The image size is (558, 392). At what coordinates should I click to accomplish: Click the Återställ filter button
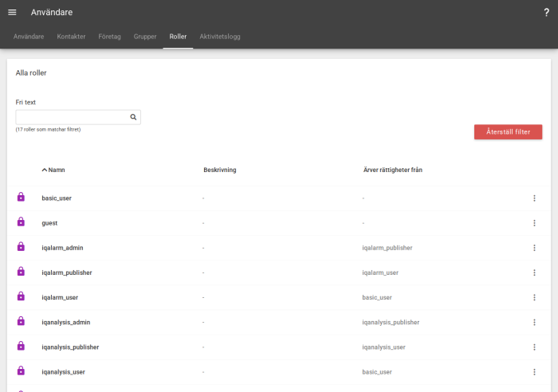(509, 132)
